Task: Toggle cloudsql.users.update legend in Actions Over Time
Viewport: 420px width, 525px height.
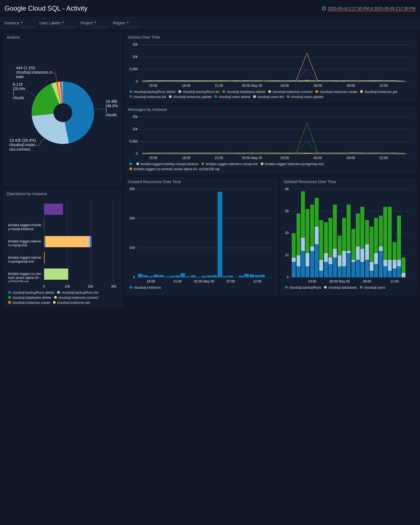Action: click(305, 97)
